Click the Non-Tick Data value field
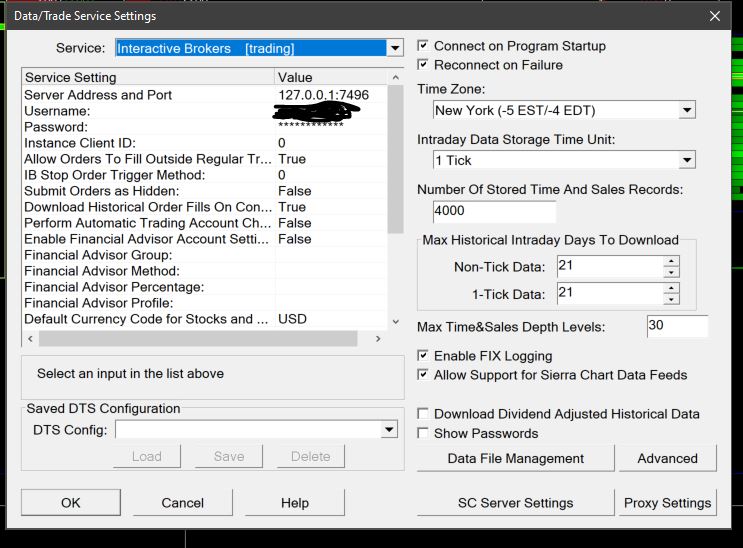Viewport: 743px width, 548px height. 610,266
